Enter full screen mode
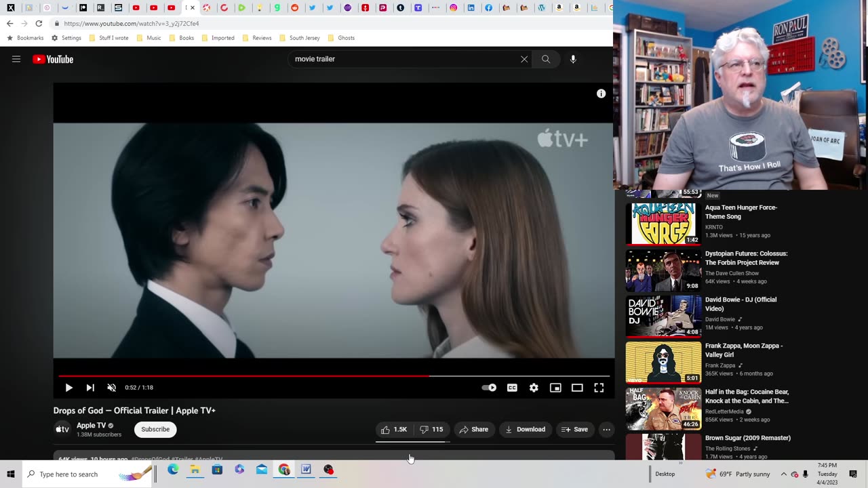This screenshot has width=868, height=488. tap(599, 388)
